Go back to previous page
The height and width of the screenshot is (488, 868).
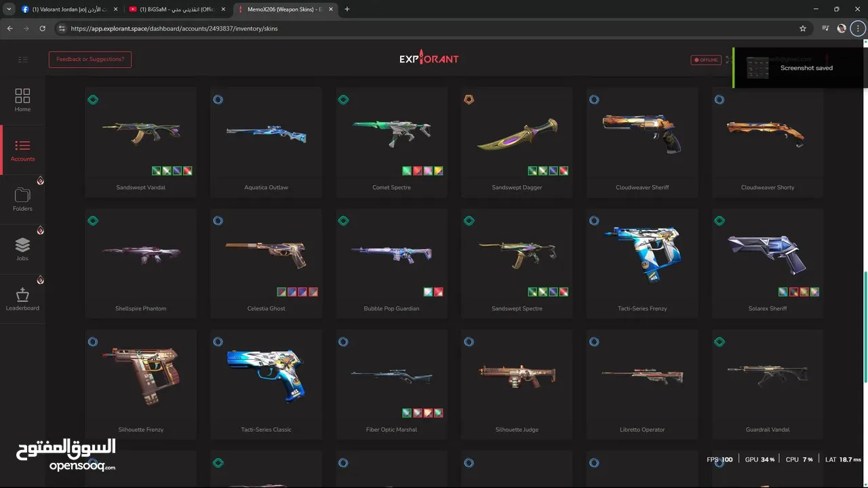tap(10, 28)
